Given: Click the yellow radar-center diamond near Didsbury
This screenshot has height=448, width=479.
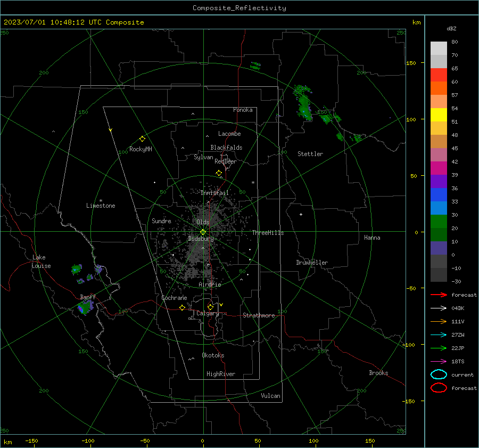Looking at the screenshot, I should 203,232.
